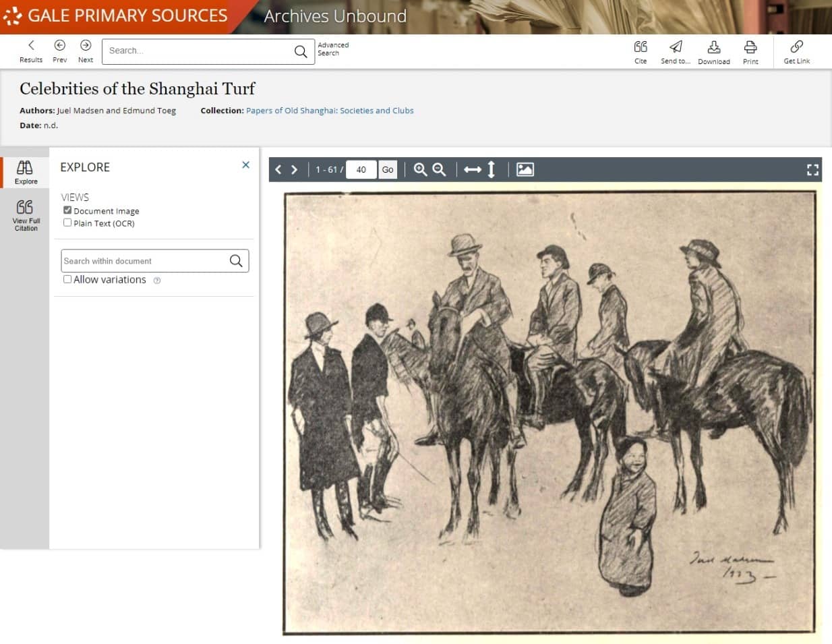This screenshot has width=832, height=644.
Task: Open the Cite tool
Action: tap(641, 51)
